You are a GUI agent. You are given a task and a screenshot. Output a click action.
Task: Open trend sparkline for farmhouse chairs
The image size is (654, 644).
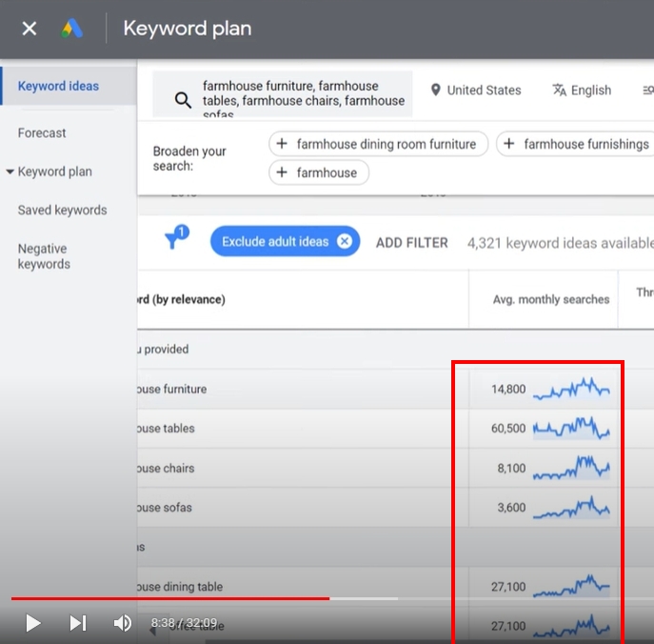point(571,468)
